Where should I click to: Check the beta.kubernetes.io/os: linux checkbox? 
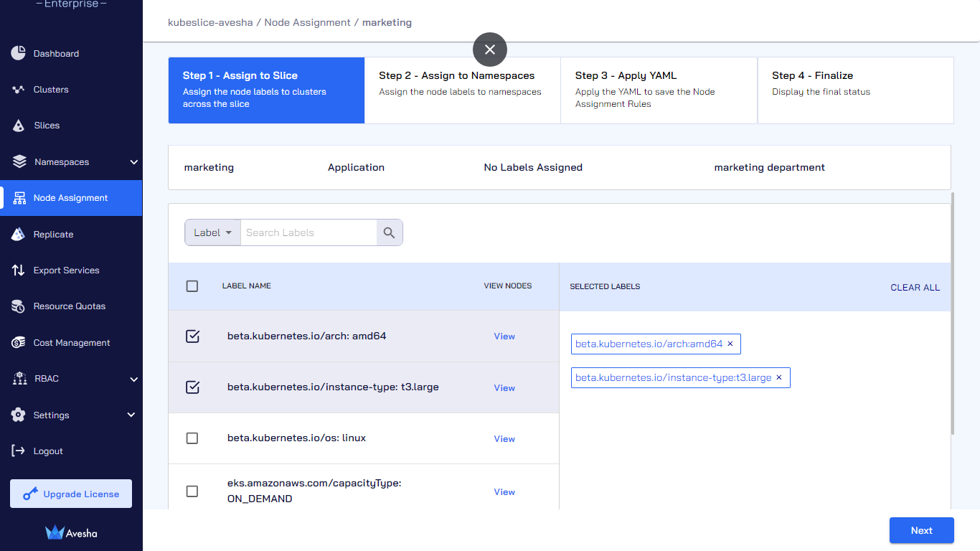pyautogui.click(x=192, y=438)
